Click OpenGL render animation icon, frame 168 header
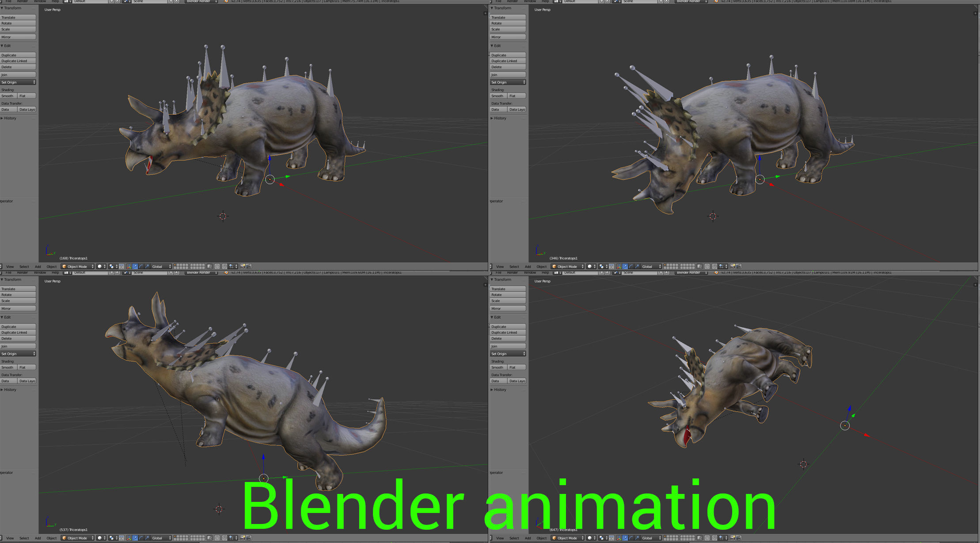The height and width of the screenshot is (543, 980). coord(248,266)
